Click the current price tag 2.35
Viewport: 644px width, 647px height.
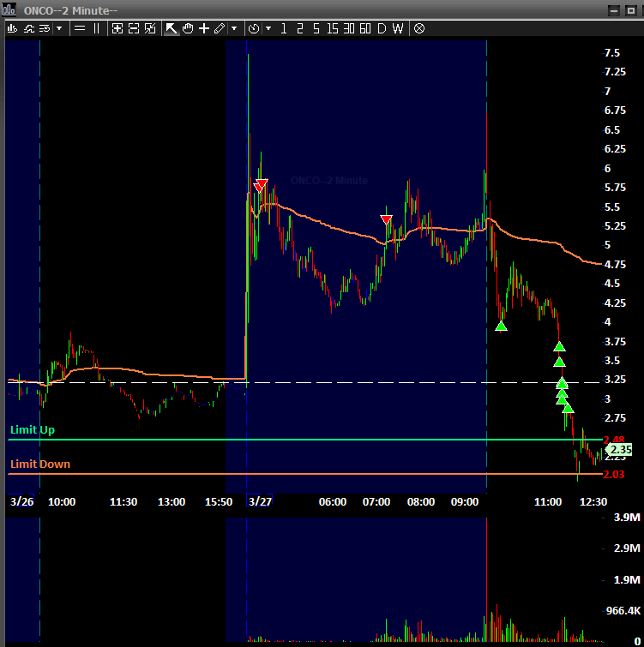coord(620,449)
